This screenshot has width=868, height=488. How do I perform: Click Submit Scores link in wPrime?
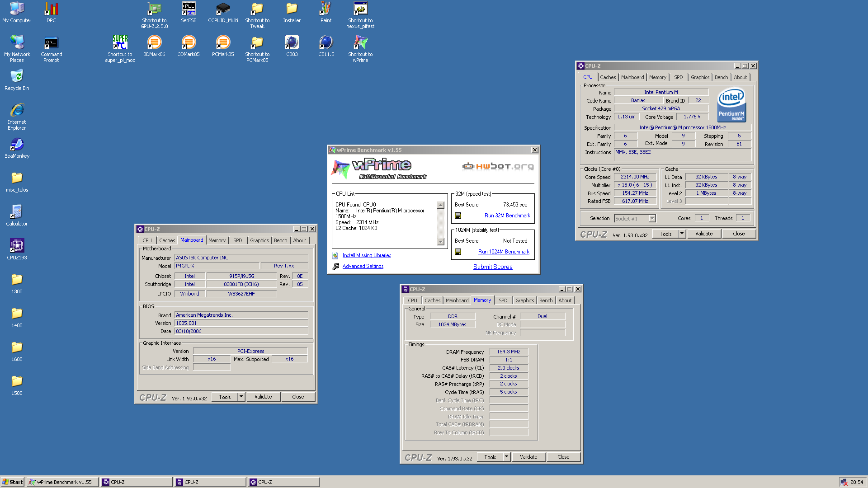pos(493,267)
